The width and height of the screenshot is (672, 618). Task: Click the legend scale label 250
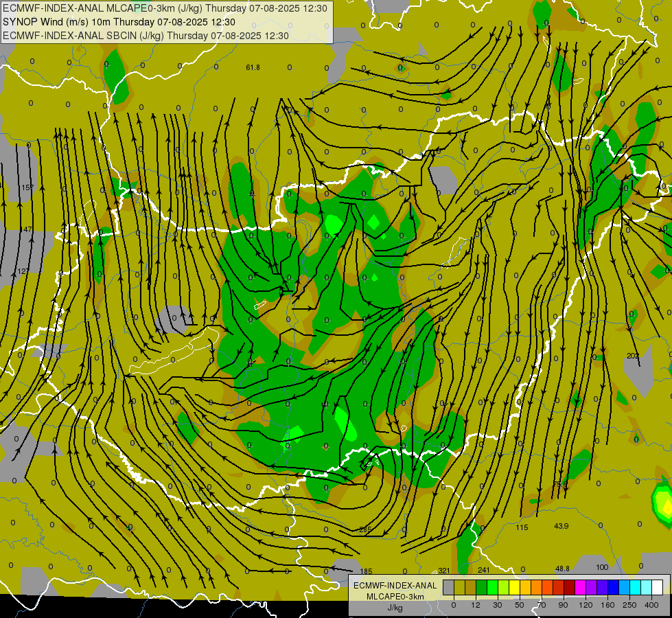coord(629,605)
